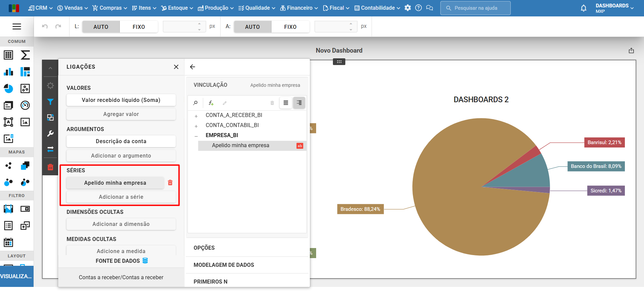Open Valor recebido líquido (Soma) binding
644x301 pixels.
click(121, 100)
